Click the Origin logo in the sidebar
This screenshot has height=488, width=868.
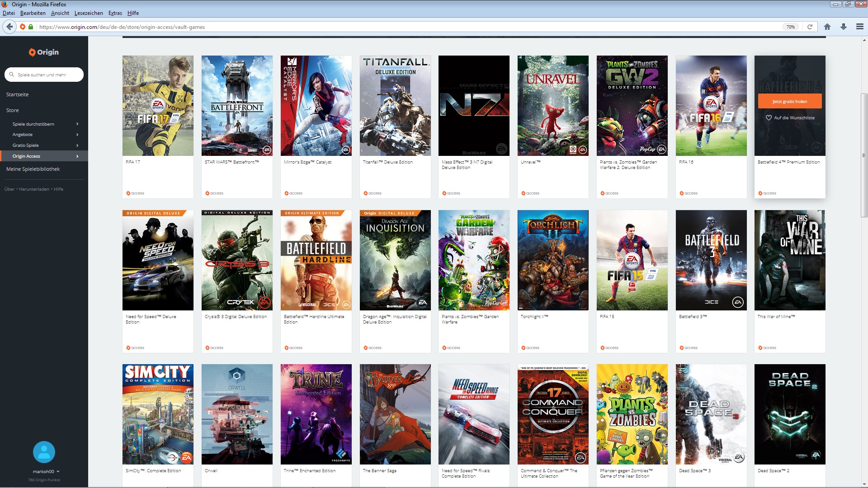(44, 52)
